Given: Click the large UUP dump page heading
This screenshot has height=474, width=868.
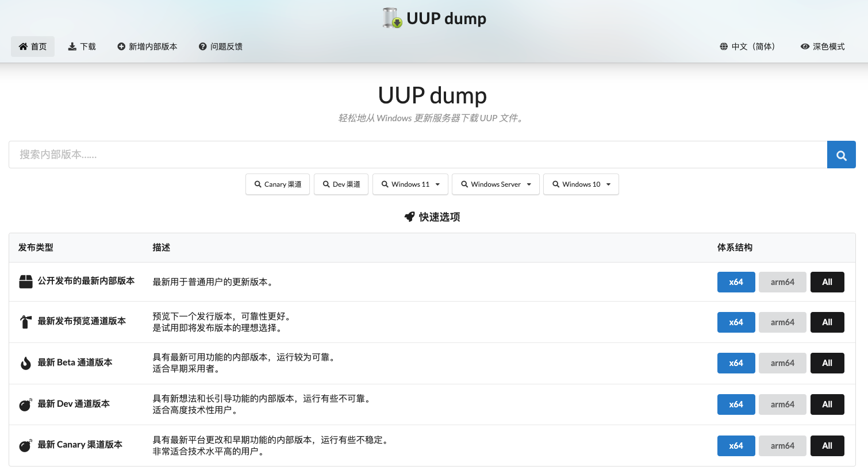Looking at the screenshot, I should (432, 95).
